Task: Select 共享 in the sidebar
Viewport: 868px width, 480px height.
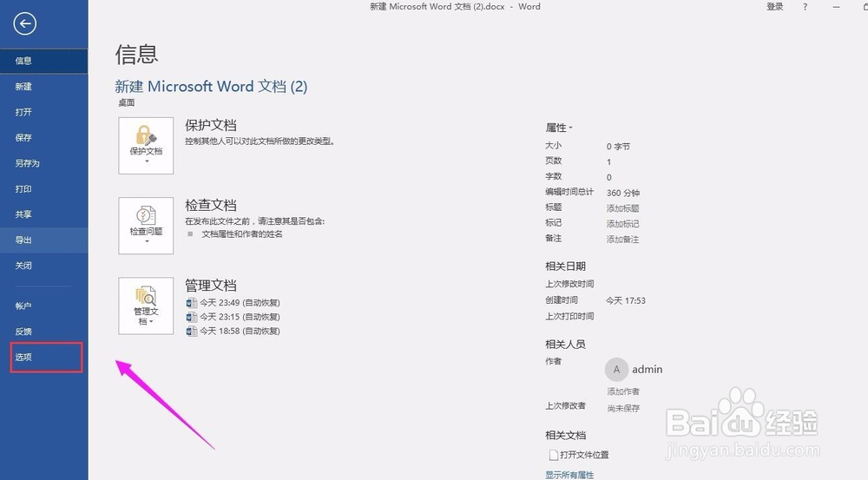Action: click(43, 214)
